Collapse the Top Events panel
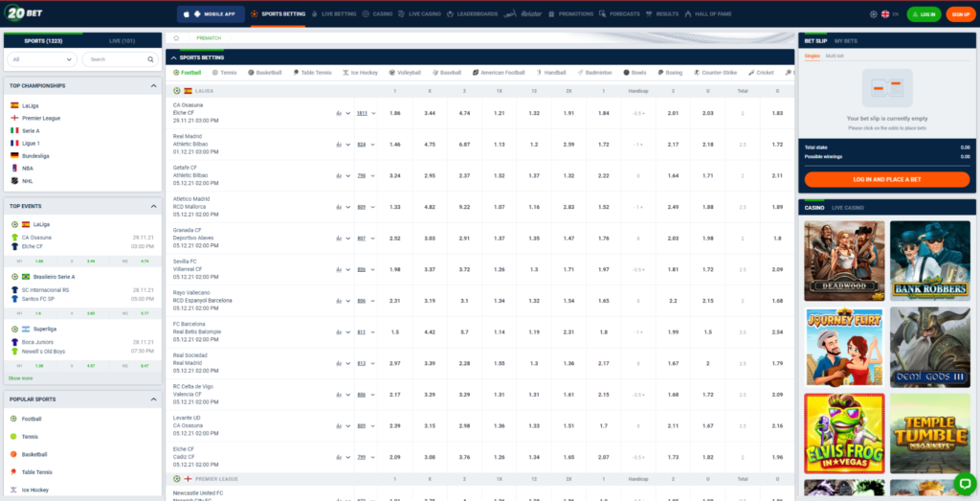 coord(153,206)
